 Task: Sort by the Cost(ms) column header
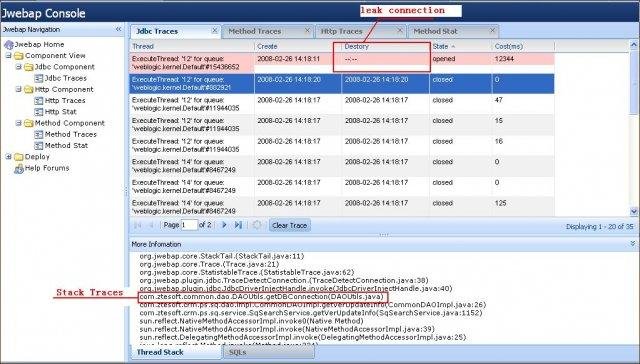(x=523, y=47)
